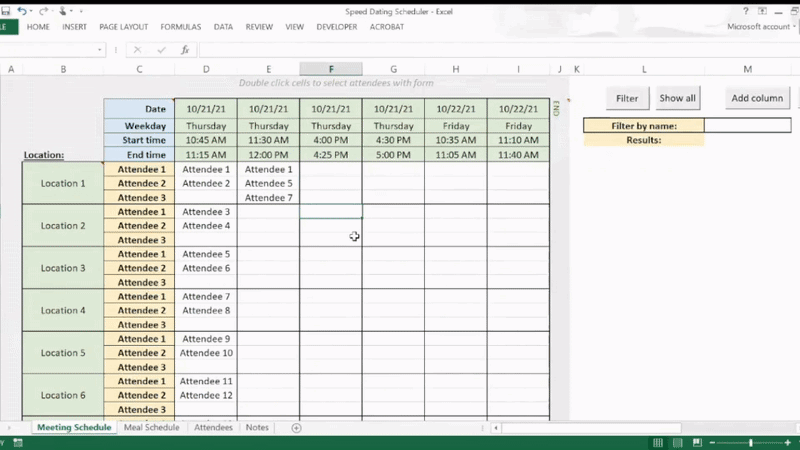Click the Insert Function fx icon
Screen dimensions: 800x450
185,50
